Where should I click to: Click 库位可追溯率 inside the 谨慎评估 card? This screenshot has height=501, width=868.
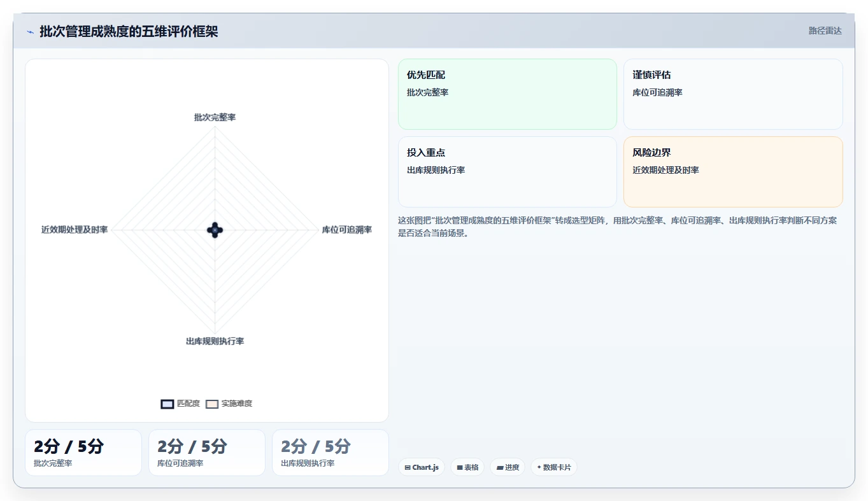[658, 92]
